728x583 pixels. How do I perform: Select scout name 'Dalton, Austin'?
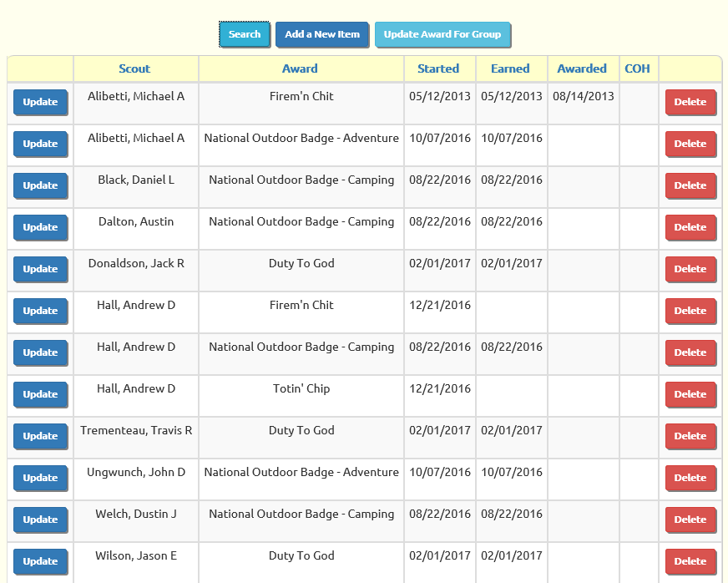coord(136,222)
